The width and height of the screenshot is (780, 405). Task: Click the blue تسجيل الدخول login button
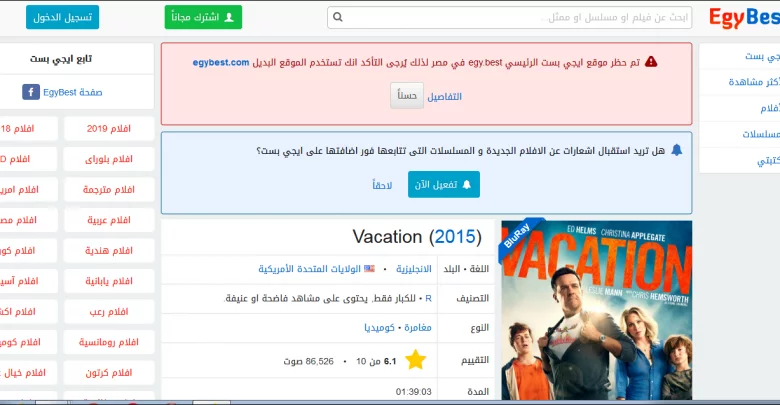pyautogui.click(x=63, y=17)
